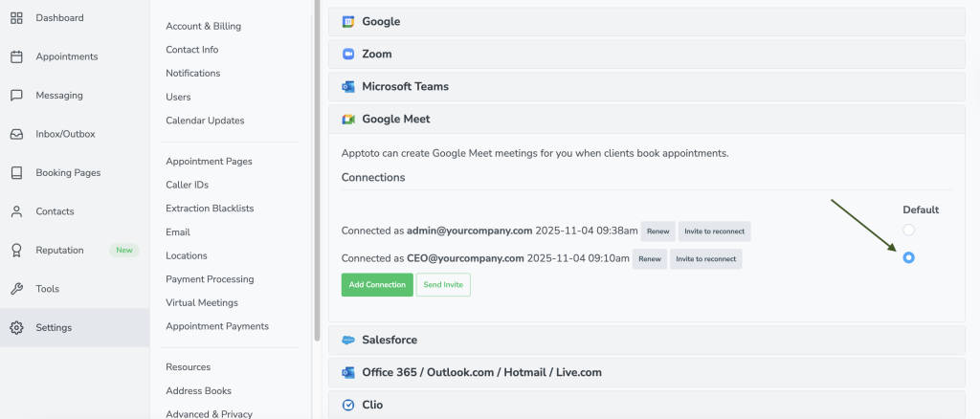Open Payment Processing settings

pos(210,279)
